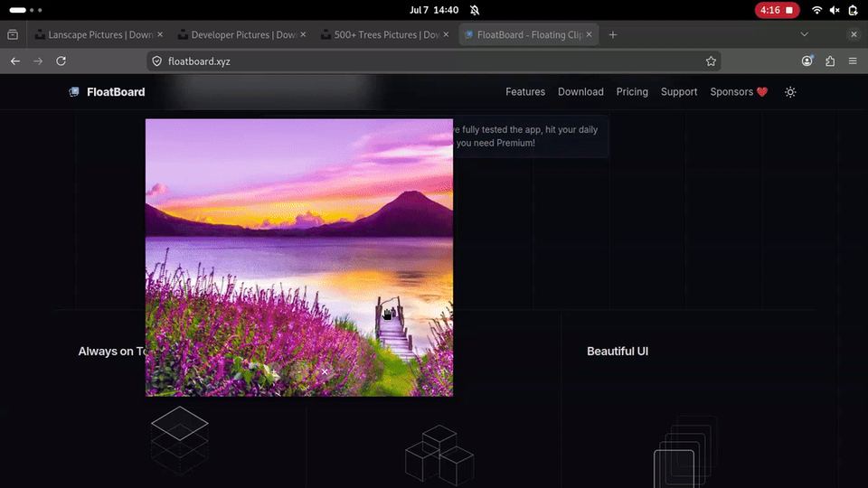Click the stacked cards illustration

click(x=685, y=452)
